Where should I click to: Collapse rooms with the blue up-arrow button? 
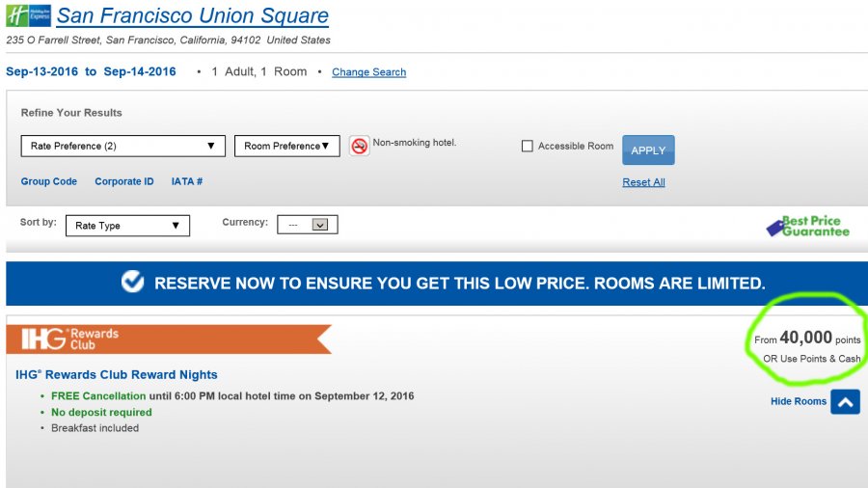[x=845, y=401]
